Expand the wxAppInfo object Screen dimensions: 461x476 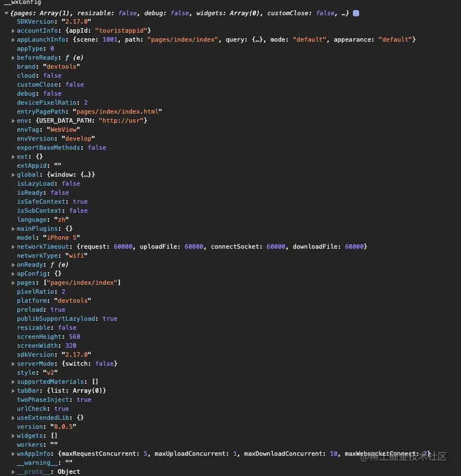pyautogui.click(x=13, y=454)
